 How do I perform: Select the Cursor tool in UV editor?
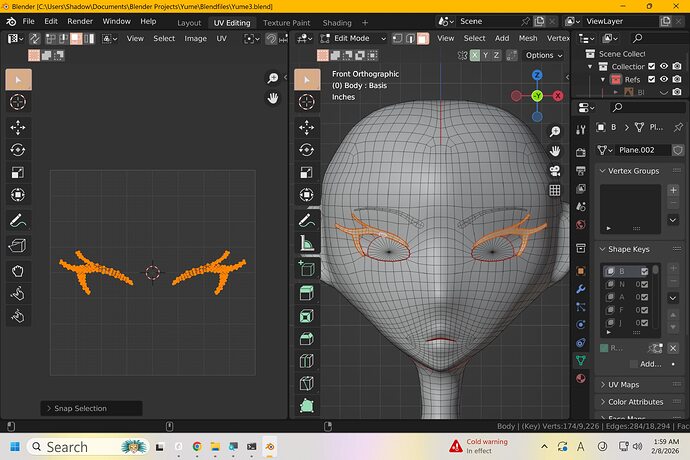pos(18,102)
